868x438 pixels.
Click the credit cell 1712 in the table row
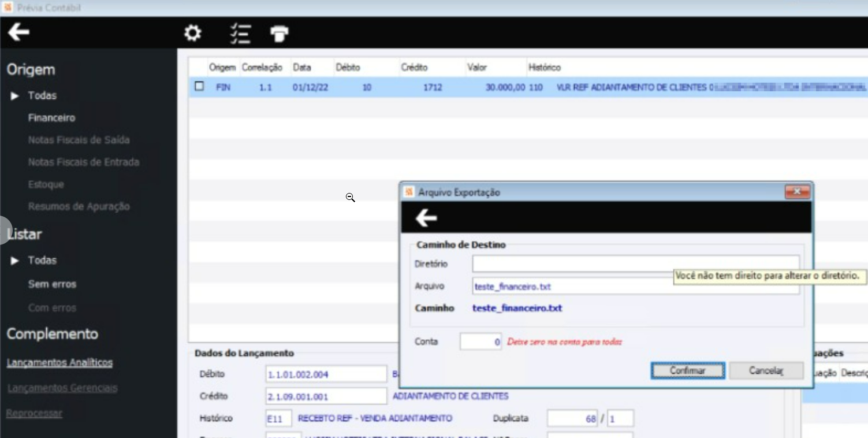(x=433, y=87)
